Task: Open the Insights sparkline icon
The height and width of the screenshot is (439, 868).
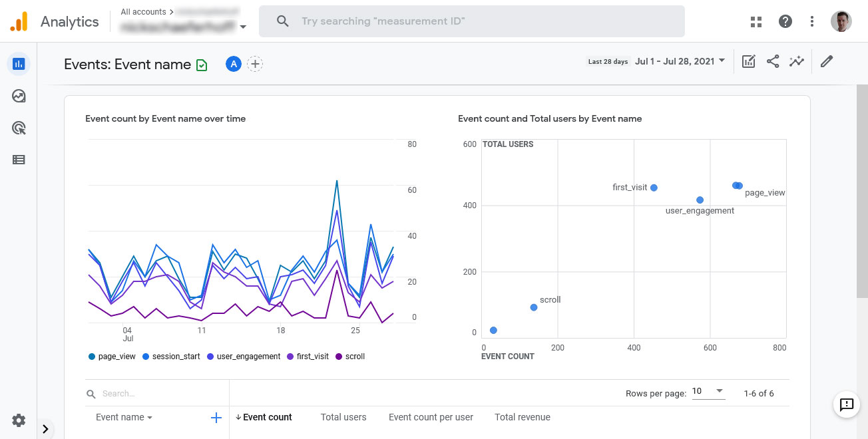Action: [x=797, y=61]
